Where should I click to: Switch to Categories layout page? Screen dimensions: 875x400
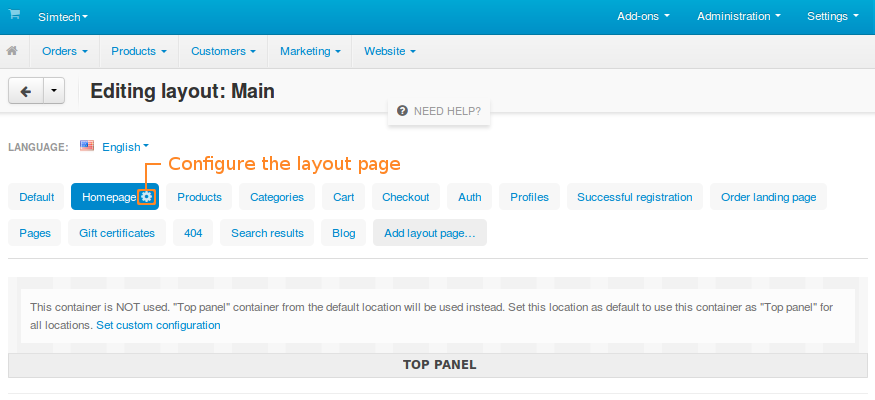[x=277, y=197]
